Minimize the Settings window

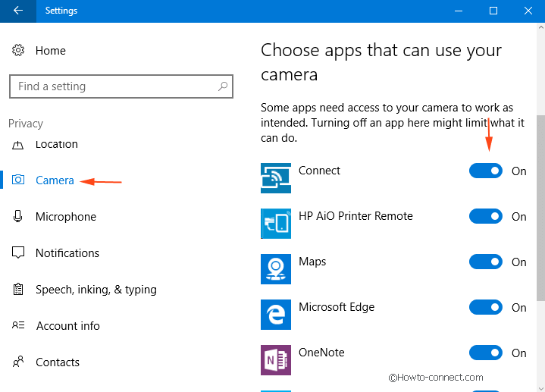tap(459, 11)
